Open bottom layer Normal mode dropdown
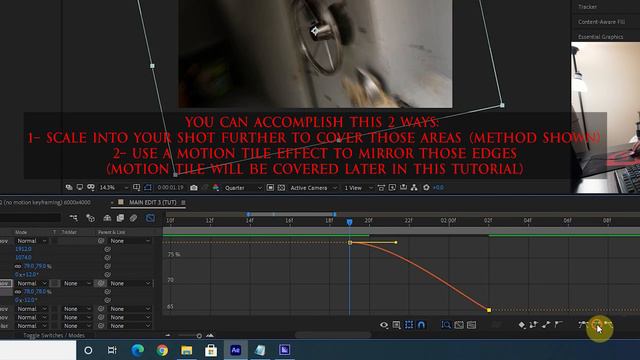 [x=31, y=326]
